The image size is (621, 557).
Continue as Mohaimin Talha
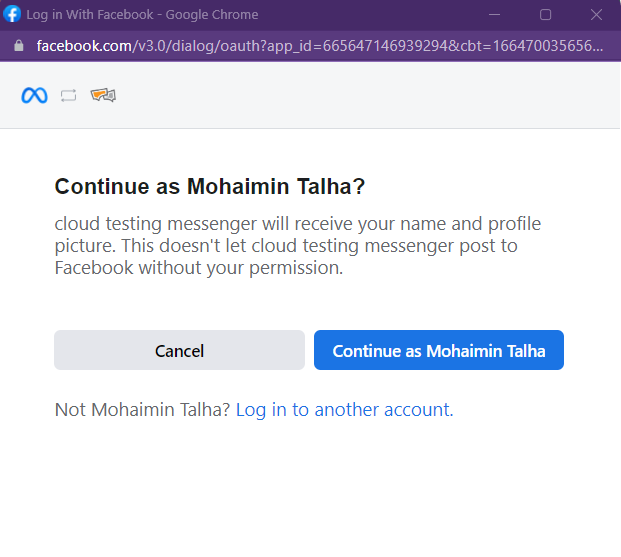[439, 350]
